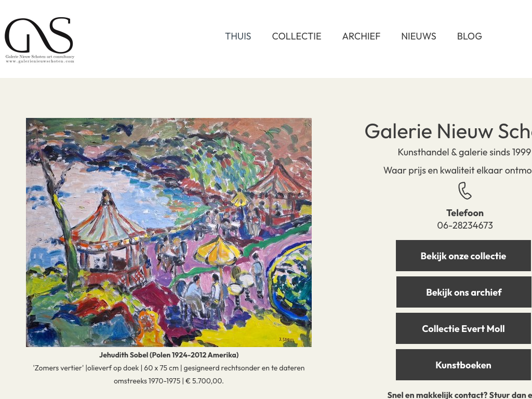
Task: Click the 'Zomers vertier' painting description text
Action: click(169, 374)
